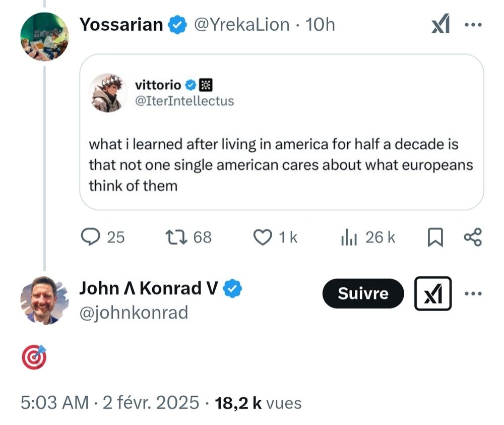Open the share icon on the quoted tweet
The width and height of the screenshot is (504, 425).
pos(472,237)
